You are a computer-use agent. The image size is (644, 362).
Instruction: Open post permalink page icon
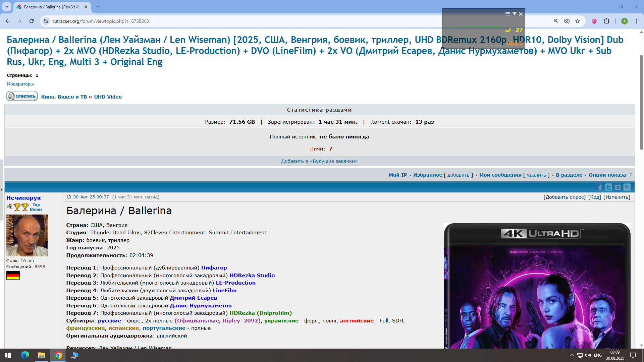(x=69, y=197)
